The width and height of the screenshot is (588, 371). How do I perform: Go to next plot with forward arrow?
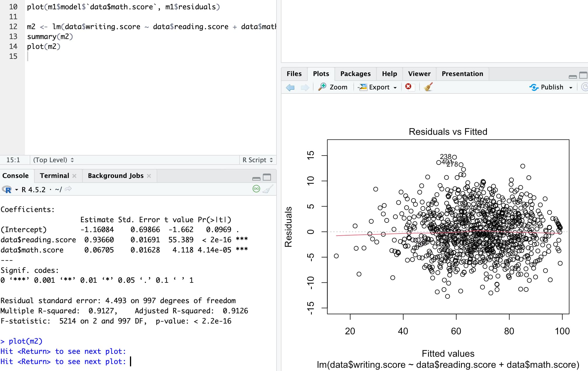pos(305,87)
